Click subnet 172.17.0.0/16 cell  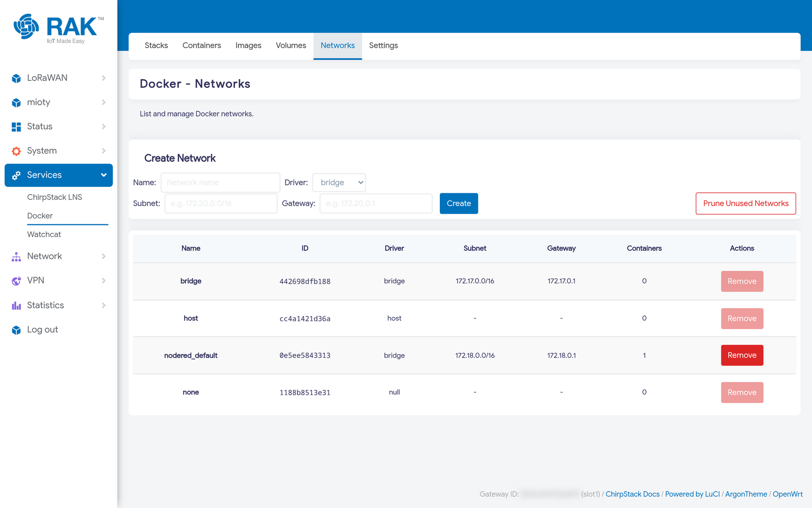coord(475,281)
